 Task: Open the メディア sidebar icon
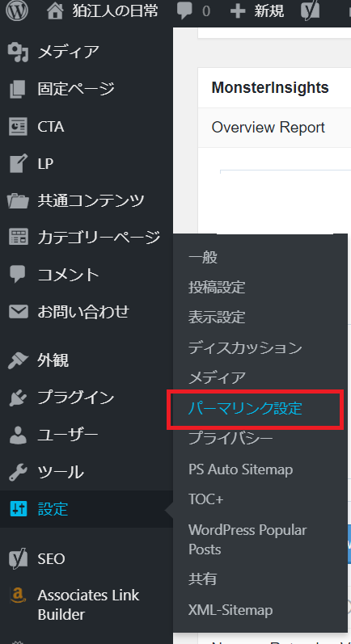point(18,53)
